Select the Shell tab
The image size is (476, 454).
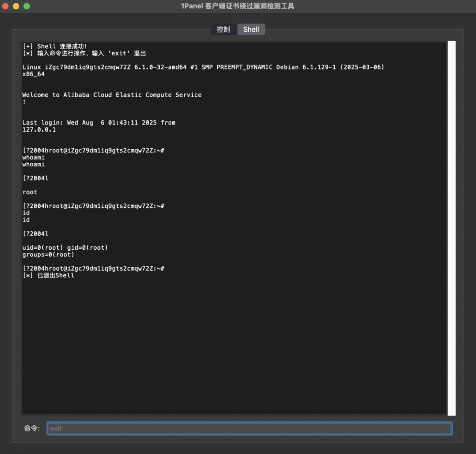pyautogui.click(x=251, y=29)
